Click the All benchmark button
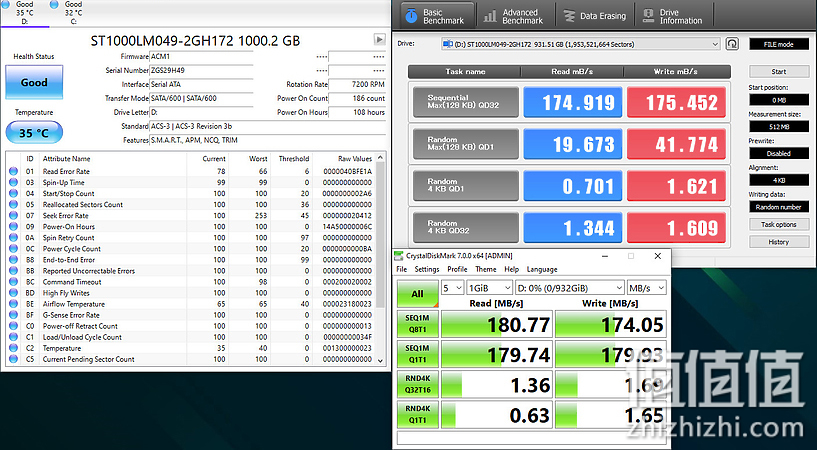This screenshot has height=450, width=817. (417, 294)
